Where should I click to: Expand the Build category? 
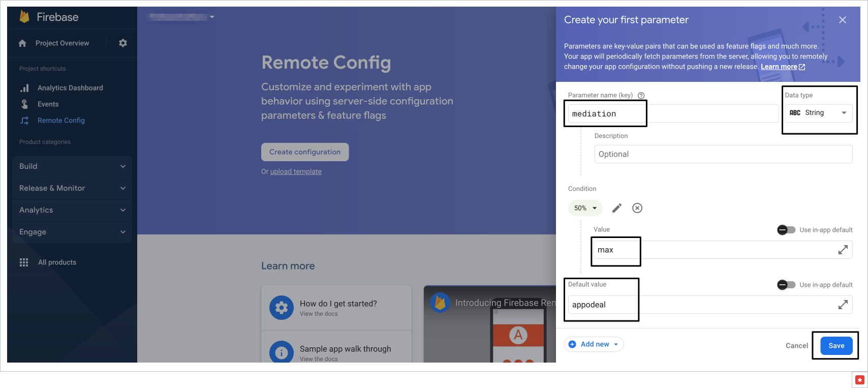point(72,166)
